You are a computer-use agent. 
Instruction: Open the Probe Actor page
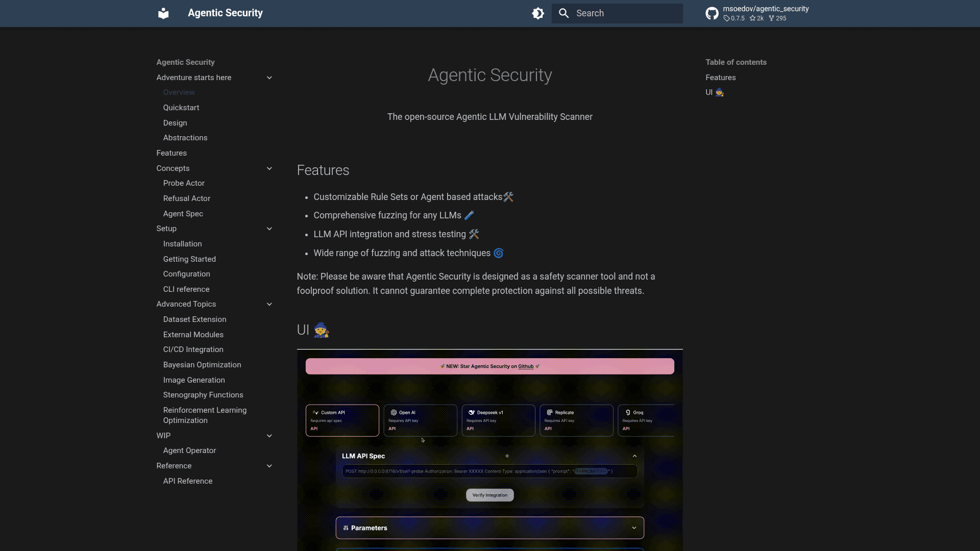point(184,183)
